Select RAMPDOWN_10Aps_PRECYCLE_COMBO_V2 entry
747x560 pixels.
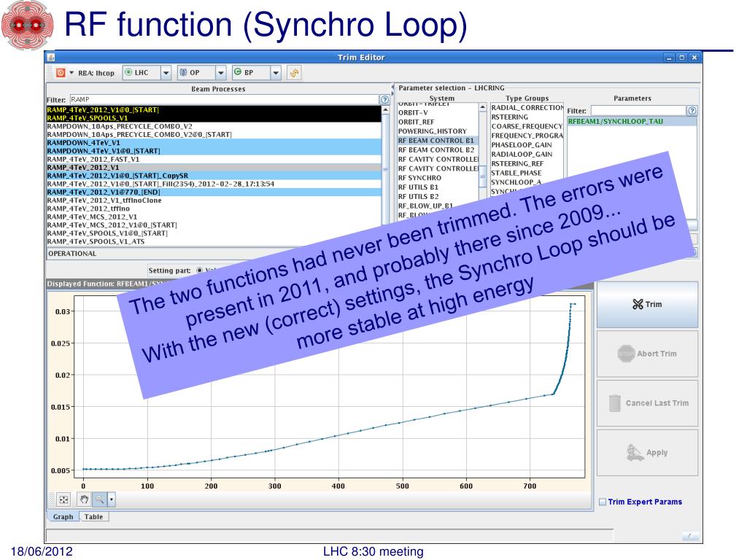point(214,126)
